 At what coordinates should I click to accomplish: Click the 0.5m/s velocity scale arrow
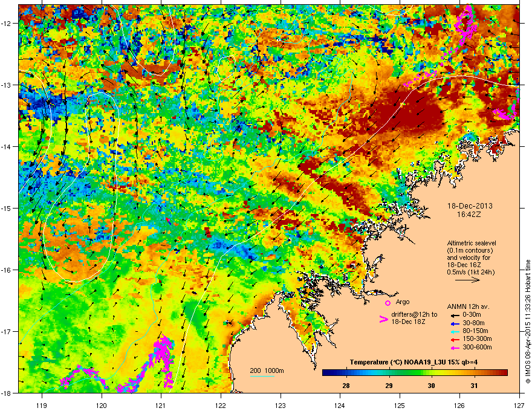coord(467,280)
